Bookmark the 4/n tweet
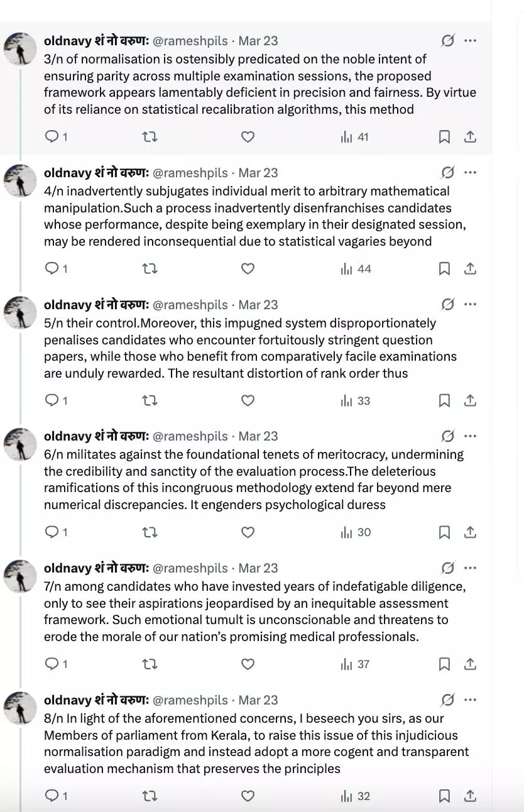This screenshot has height=812, width=524. click(x=444, y=269)
